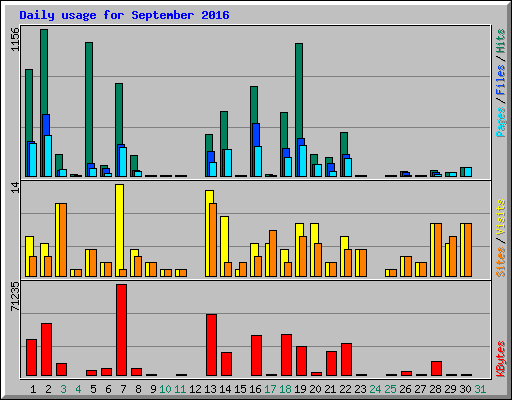Click the orange sites bar for day 30
The image size is (512, 400).
[468, 250]
